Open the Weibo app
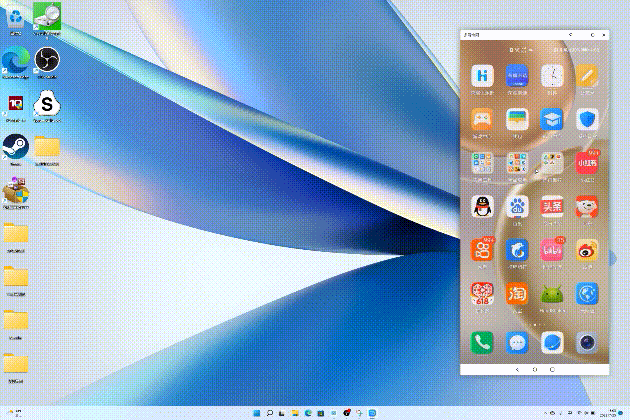The image size is (630, 420). 587,249
